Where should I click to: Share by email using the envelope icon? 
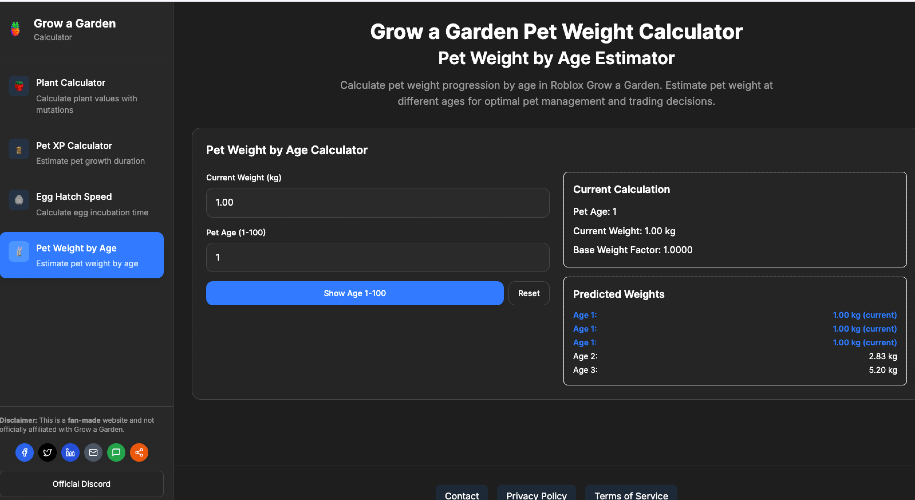pos(93,452)
